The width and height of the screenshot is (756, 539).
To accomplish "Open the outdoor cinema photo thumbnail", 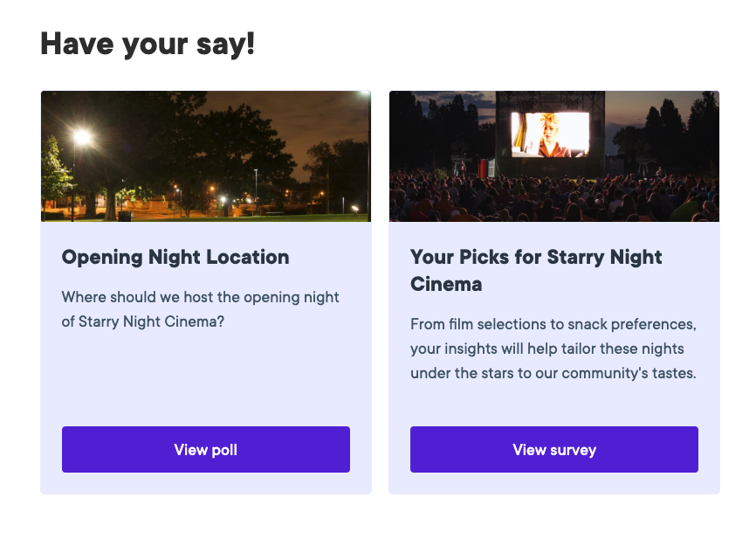I will 554,156.
